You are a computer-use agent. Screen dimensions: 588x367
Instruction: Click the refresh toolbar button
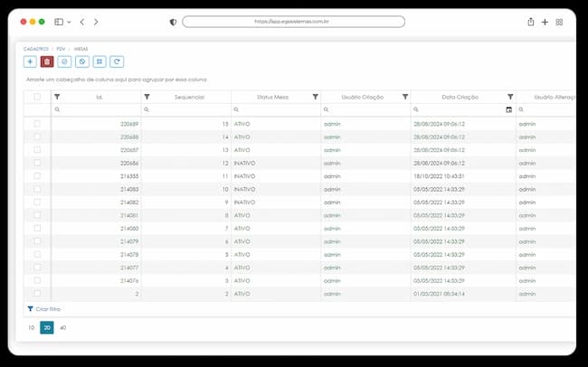coord(117,61)
